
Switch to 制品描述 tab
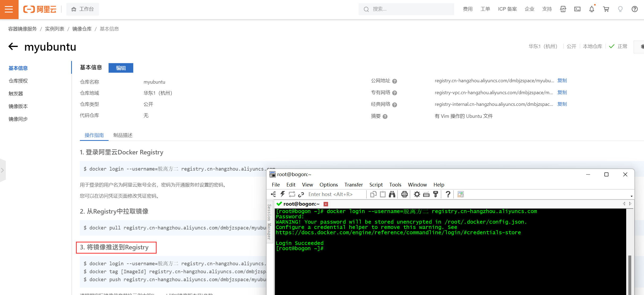(123, 135)
